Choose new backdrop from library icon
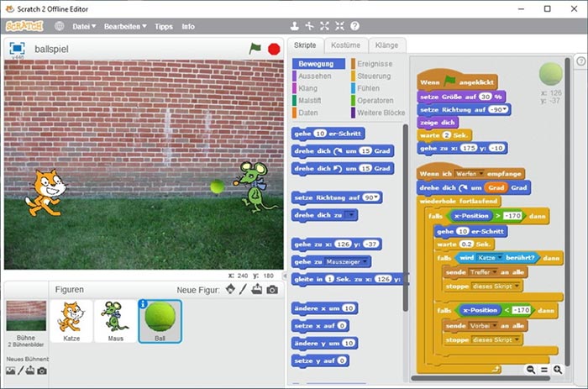Screen dimensions: 588x389 [x=10, y=371]
